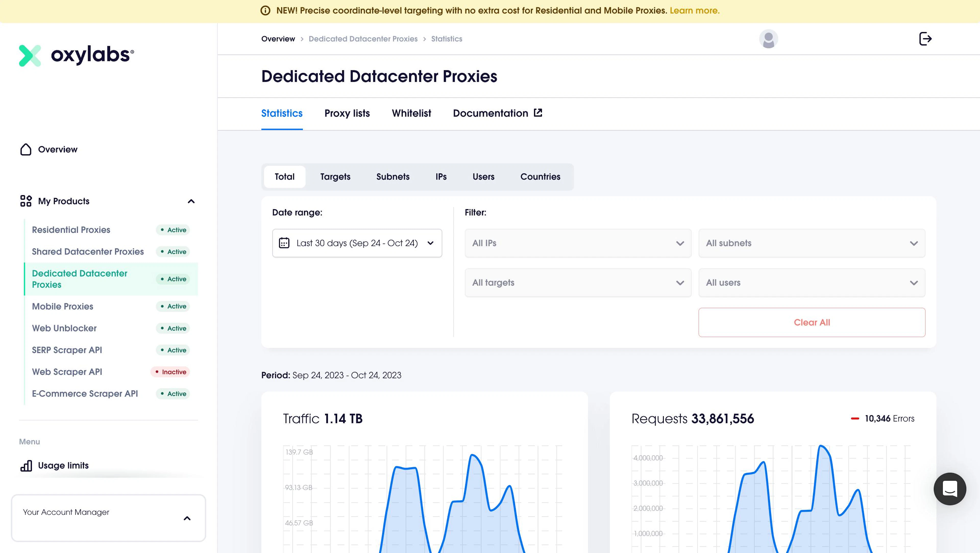Click the Active badge beside Residential Proxies
980x553 pixels.
pyautogui.click(x=173, y=230)
